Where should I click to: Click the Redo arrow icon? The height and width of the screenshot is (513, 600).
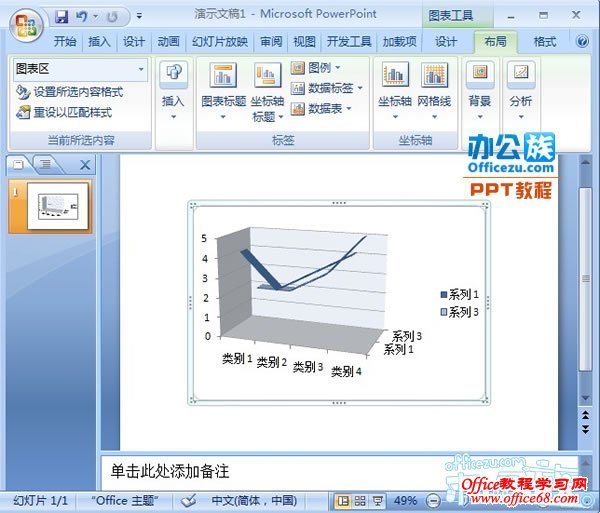point(112,16)
